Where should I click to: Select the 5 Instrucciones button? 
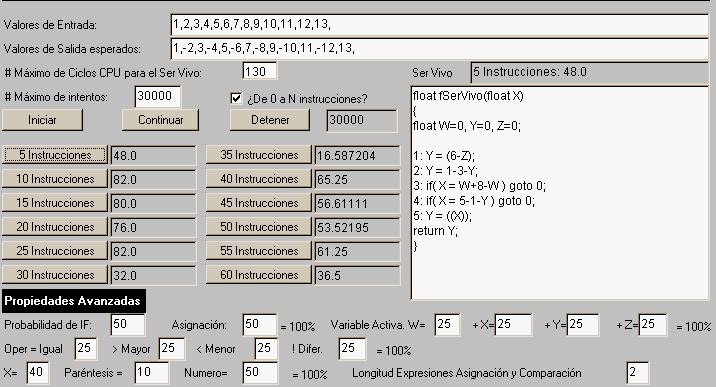click(x=55, y=155)
